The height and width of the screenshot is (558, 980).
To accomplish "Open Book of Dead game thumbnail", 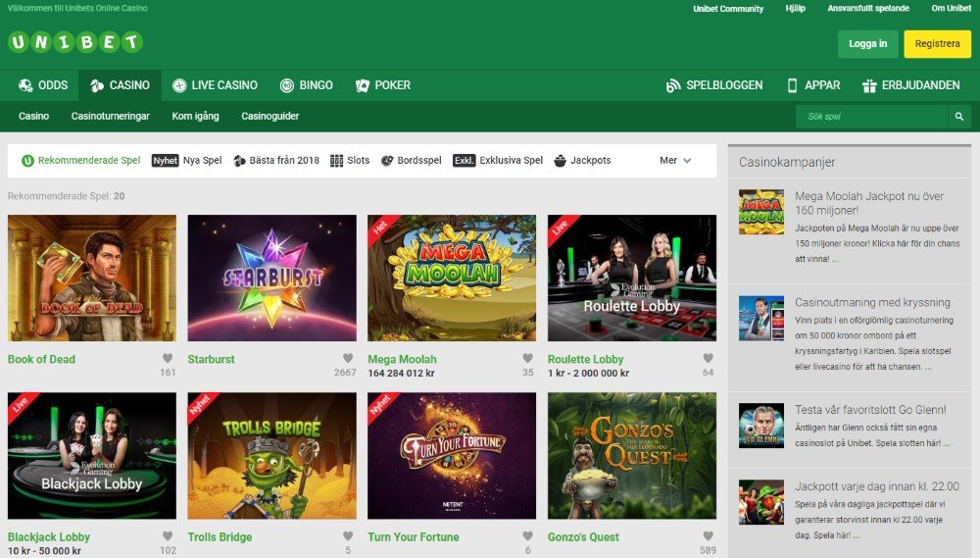I will tap(92, 278).
